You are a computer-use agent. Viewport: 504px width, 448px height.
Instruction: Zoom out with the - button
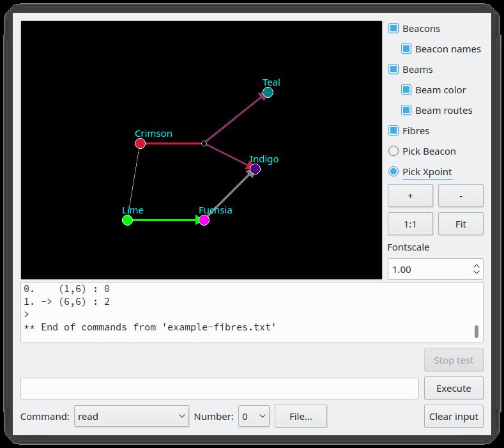coord(461,196)
